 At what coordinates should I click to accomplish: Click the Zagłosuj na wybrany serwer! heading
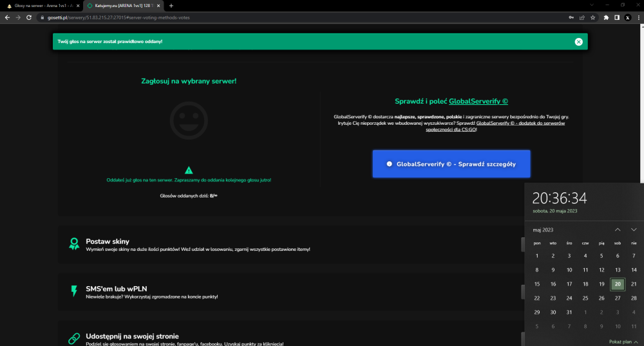click(189, 81)
